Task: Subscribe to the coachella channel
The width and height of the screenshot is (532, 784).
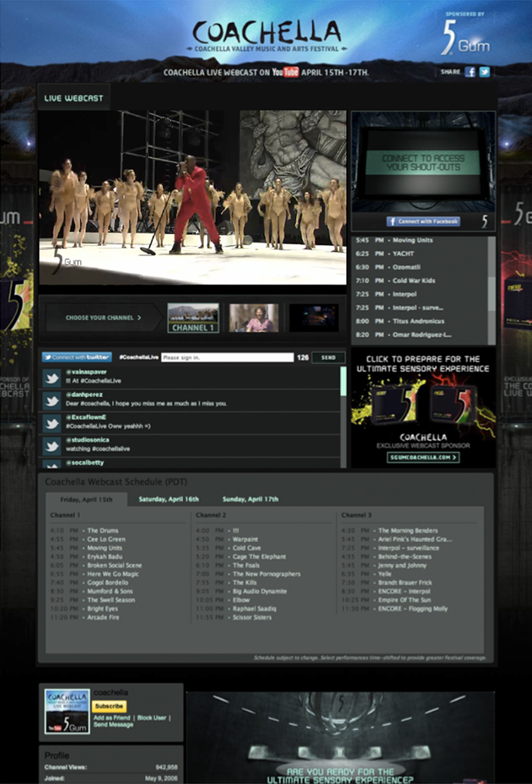Action: point(109,706)
